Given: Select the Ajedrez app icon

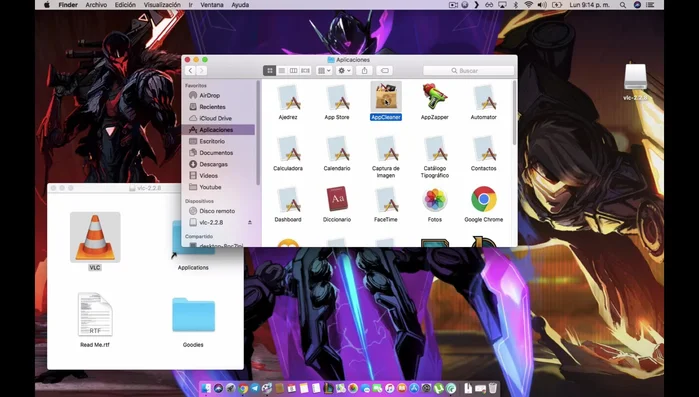Looking at the screenshot, I should [288, 97].
